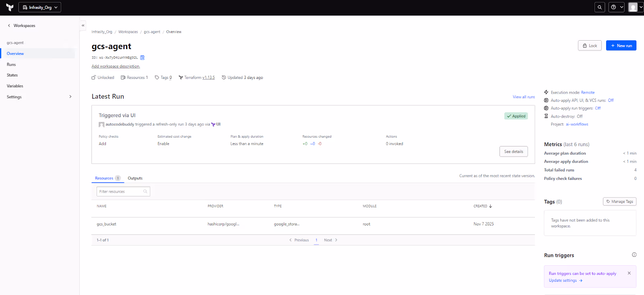Sort by the NAME column header
The height and width of the screenshot is (295, 644).
pos(101,206)
